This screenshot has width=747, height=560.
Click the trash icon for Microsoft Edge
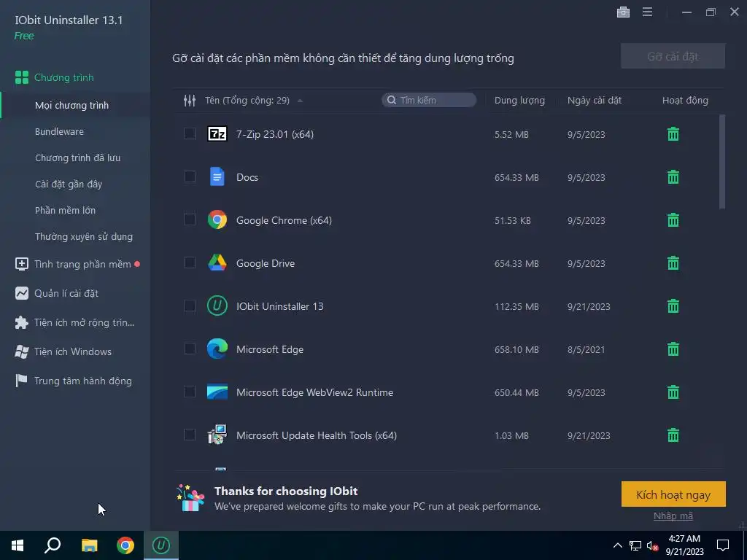pos(673,349)
